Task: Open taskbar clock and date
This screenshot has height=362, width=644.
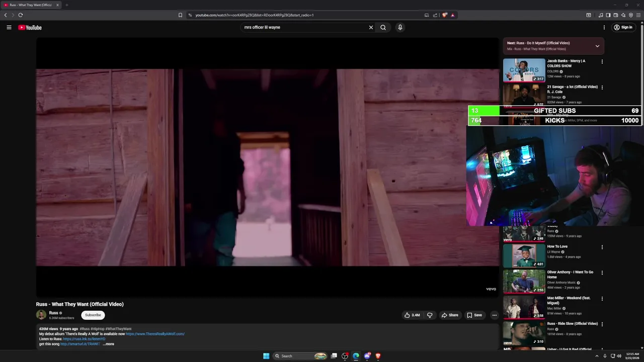Action: pyautogui.click(x=632, y=356)
